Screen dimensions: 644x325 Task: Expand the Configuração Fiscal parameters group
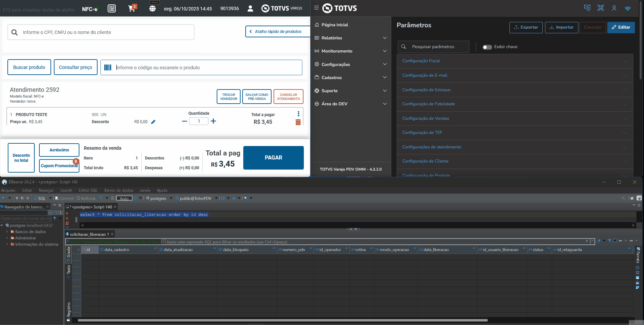(x=515, y=61)
